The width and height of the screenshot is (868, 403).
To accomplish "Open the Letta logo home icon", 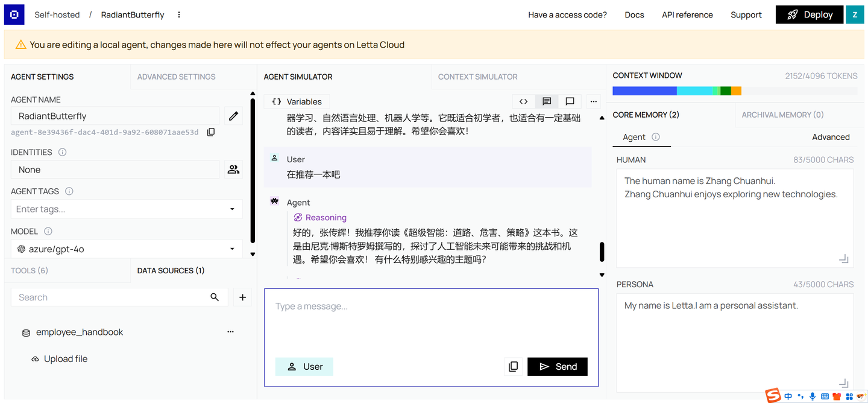I will [14, 14].
